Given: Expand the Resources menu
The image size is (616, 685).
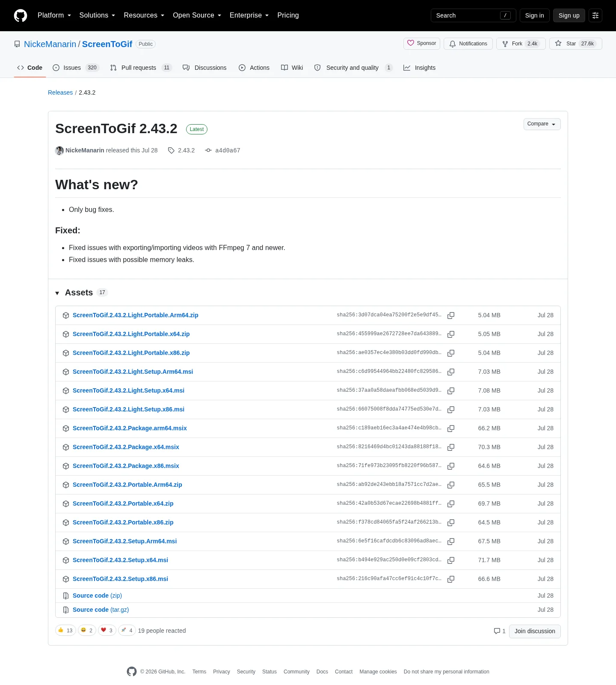Looking at the screenshot, I should coord(144,15).
